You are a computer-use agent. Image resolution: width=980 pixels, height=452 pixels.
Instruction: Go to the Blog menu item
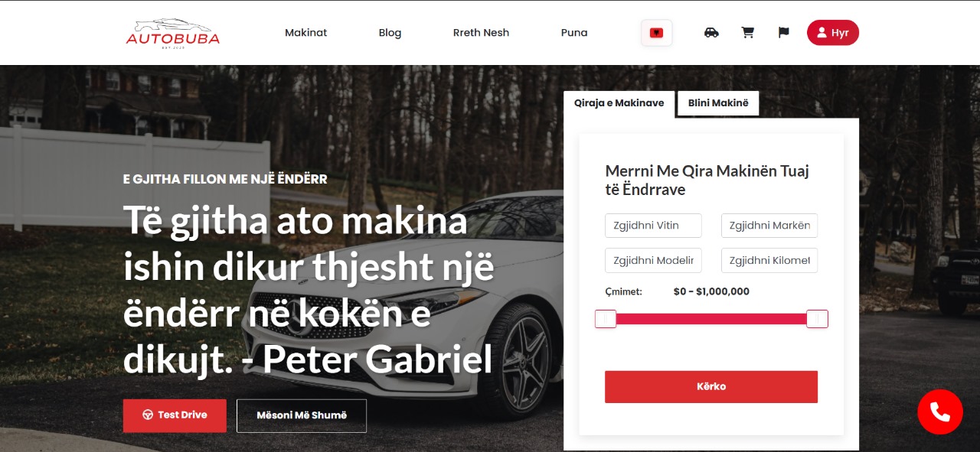pos(390,33)
